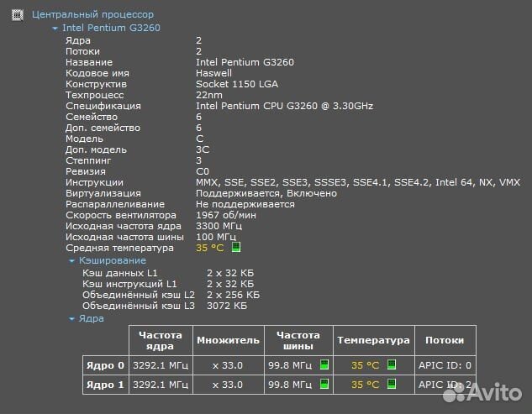
Task: Select the specification Intel Pentium CPU G3260 @ 3.30GHz
Action: point(284,106)
